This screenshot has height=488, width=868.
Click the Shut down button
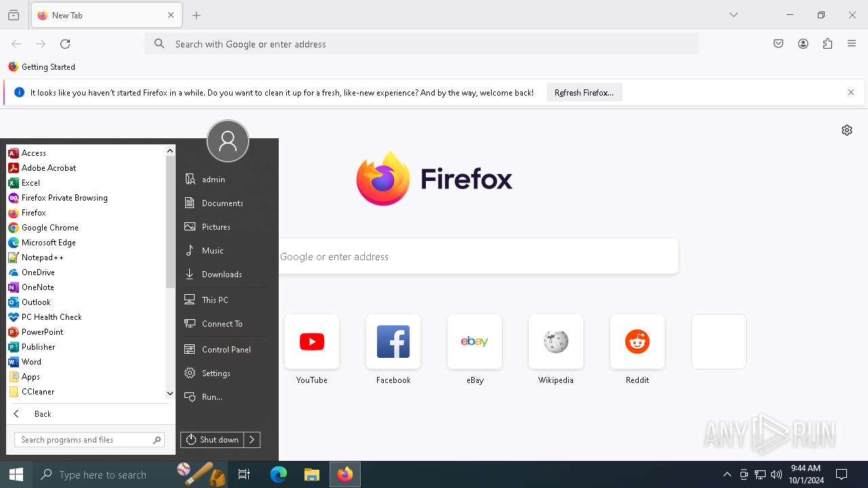[212, 440]
